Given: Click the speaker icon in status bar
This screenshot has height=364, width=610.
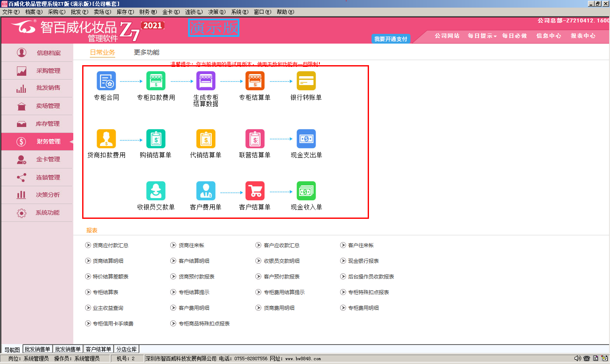Looking at the screenshot, I should point(577,358).
